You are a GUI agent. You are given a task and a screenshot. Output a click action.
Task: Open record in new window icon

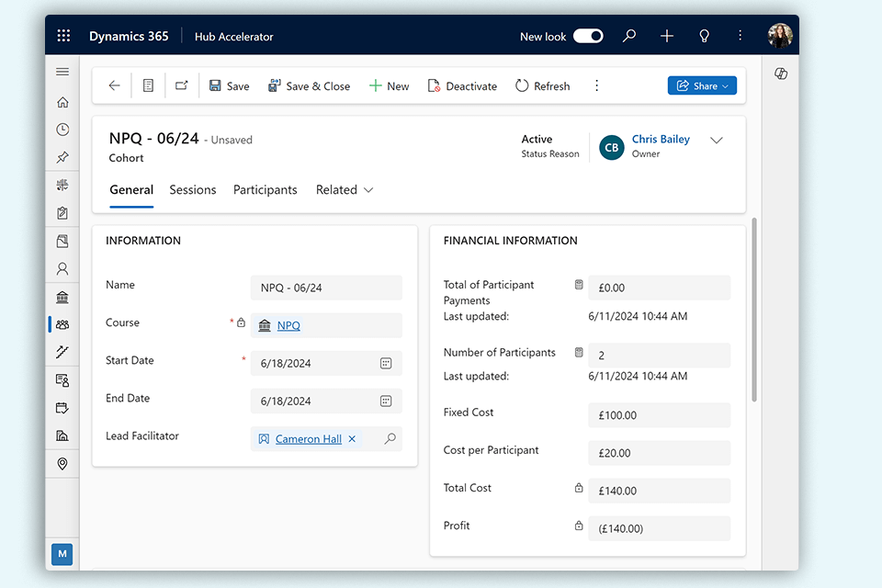[181, 85]
